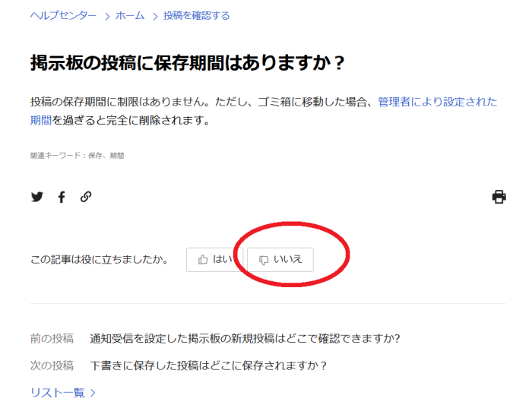Open the 管理者により設定された期間 link
532x405 pixels.
437,102
